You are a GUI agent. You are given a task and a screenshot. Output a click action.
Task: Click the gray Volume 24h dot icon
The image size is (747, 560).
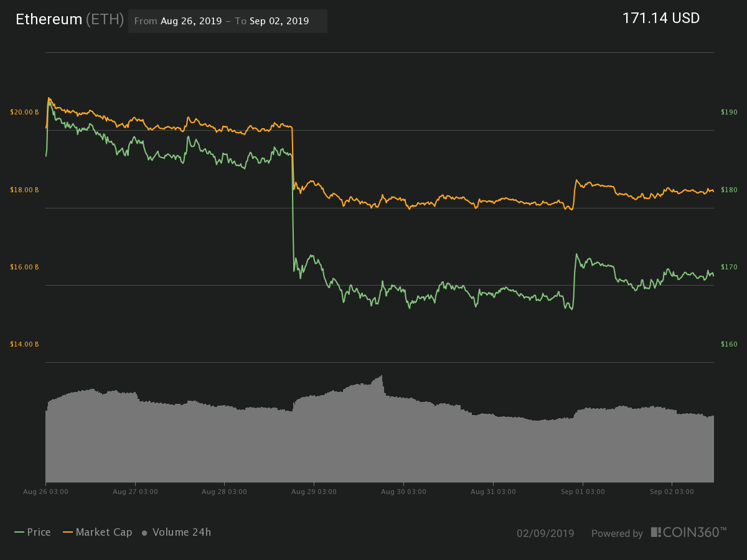pyautogui.click(x=144, y=533)
